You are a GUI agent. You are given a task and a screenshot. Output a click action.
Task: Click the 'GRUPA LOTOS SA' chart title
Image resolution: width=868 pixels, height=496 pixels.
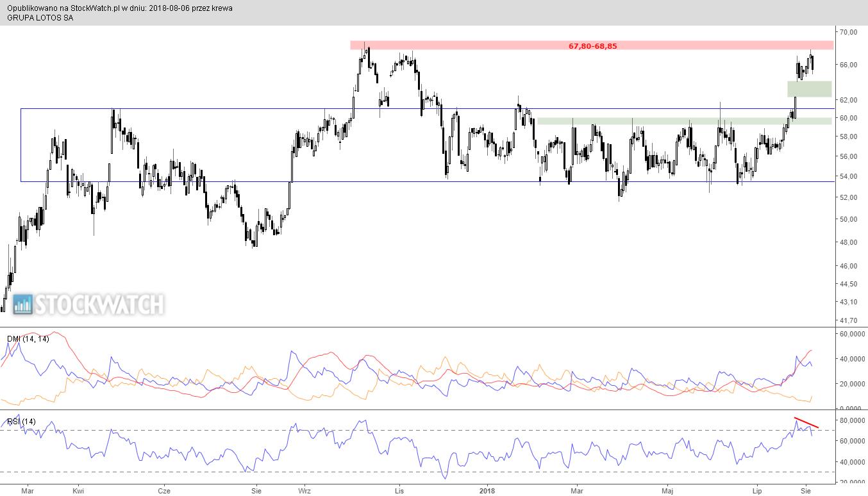40,18
